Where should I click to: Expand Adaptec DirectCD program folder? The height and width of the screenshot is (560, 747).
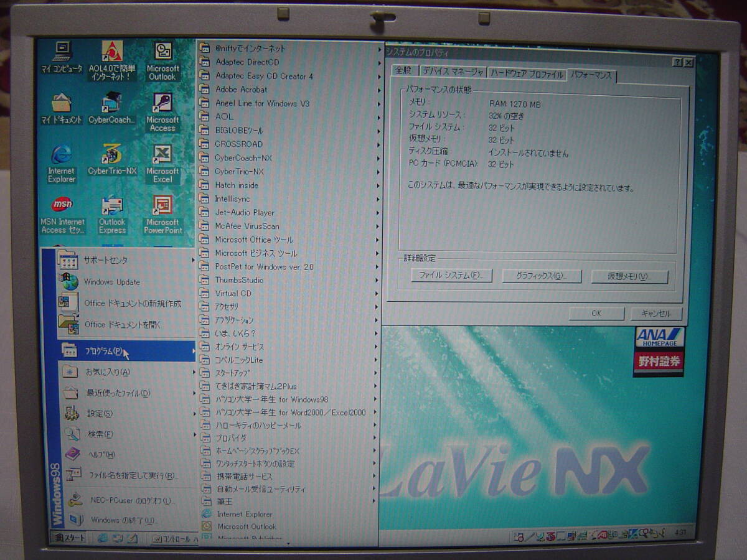(x=289, y=62)
